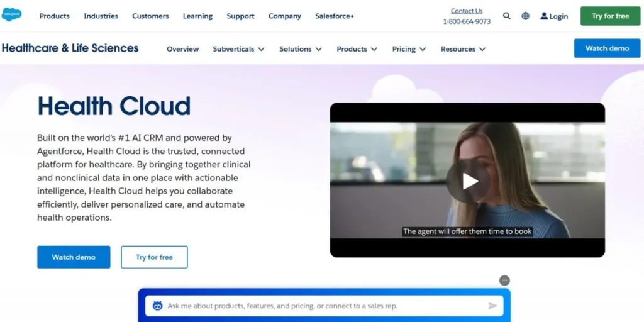Open the Customers menu
Screen dimensions: 644x322
coord(150,16)
